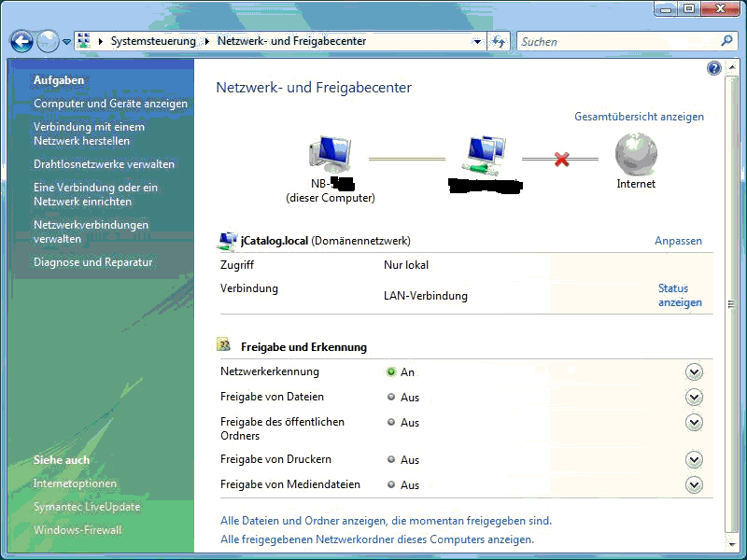747x560 pixels.
Task: Click the Control Panel icon in address bar
Action: click(x=84, y=41)
